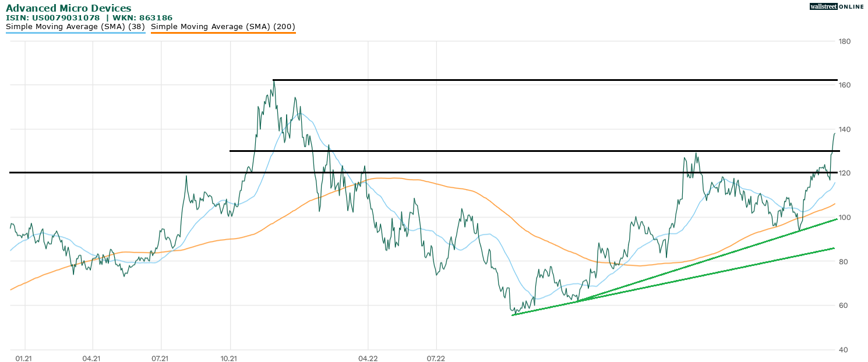Click the orange line swatch under SMA (200)

point(223,33)
